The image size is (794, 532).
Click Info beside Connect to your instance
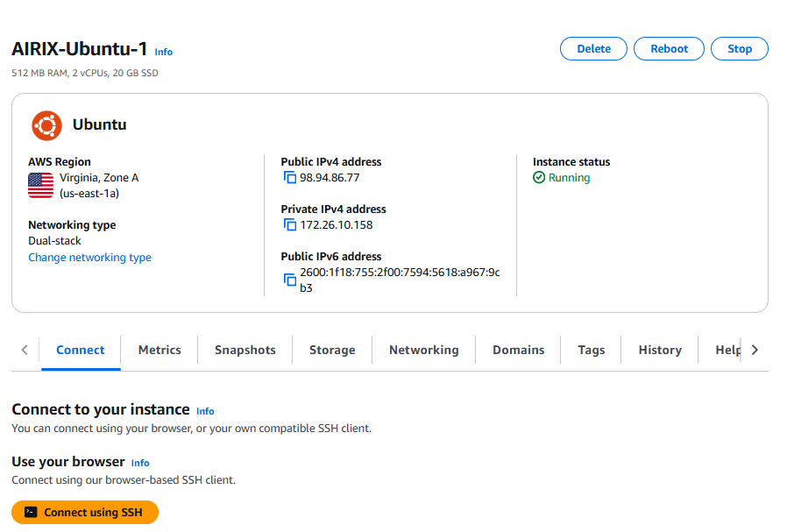point(205,411)
